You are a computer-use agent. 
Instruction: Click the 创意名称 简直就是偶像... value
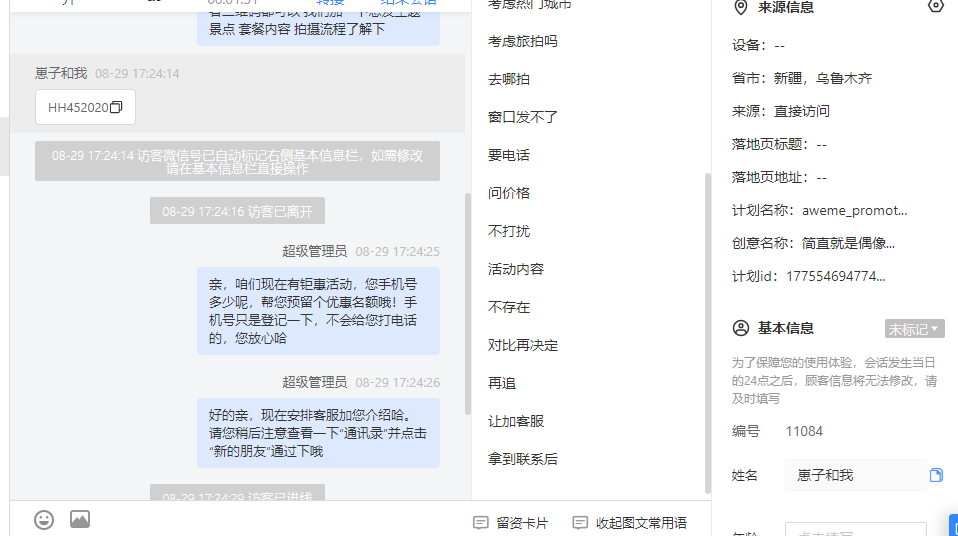coord(849,243)
